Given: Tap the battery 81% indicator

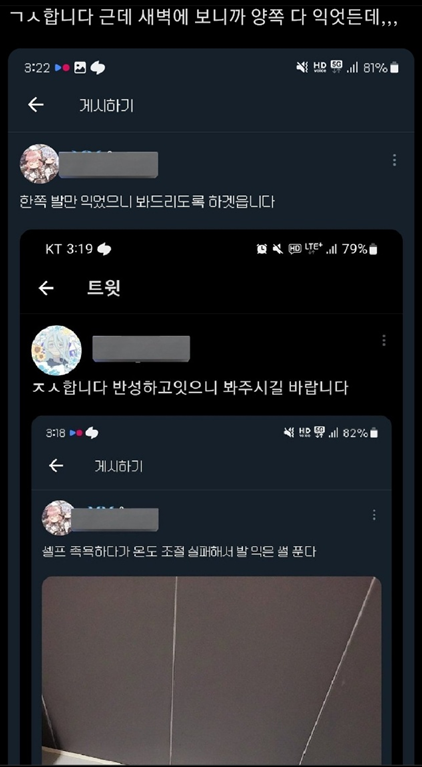Looking at the screenshot, I should tap(381, 68).
